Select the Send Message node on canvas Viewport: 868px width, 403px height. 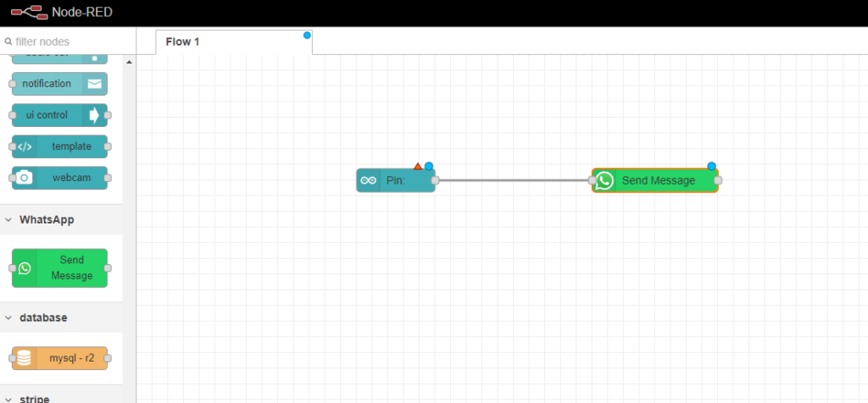(x=659, y=180)
